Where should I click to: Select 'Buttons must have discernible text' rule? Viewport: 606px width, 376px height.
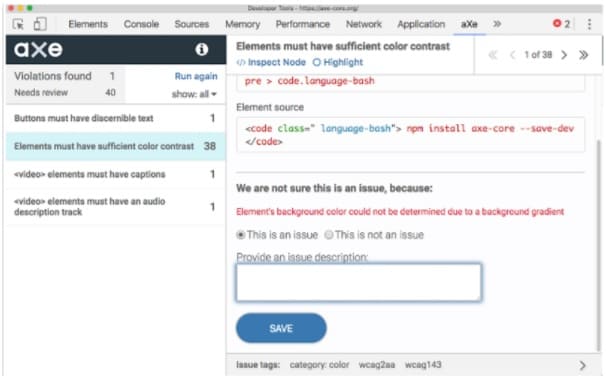[115, 118]
